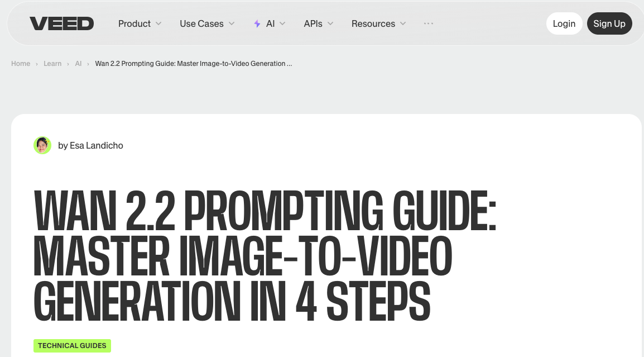Click the purple AI lightning bolt icon
644x357 pixels.
coord(257,24)
